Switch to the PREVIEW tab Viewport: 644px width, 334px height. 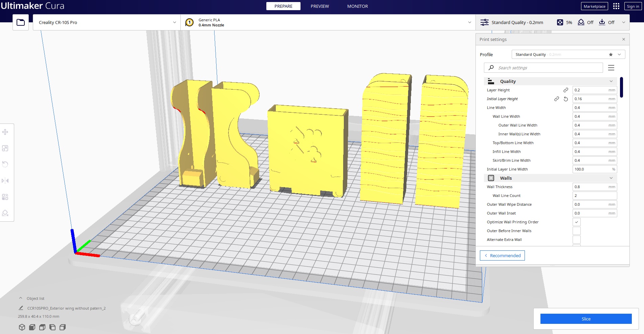[x=319, y=6]
